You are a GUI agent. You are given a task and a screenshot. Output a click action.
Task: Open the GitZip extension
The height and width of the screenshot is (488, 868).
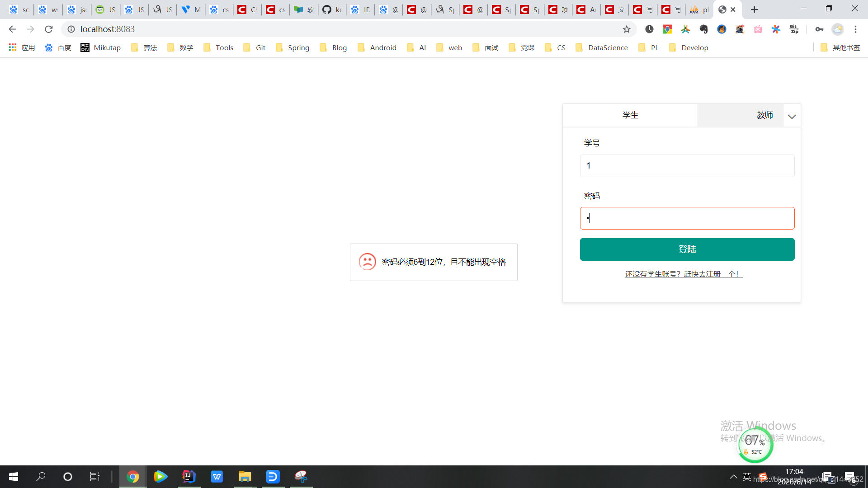[794, 29]
